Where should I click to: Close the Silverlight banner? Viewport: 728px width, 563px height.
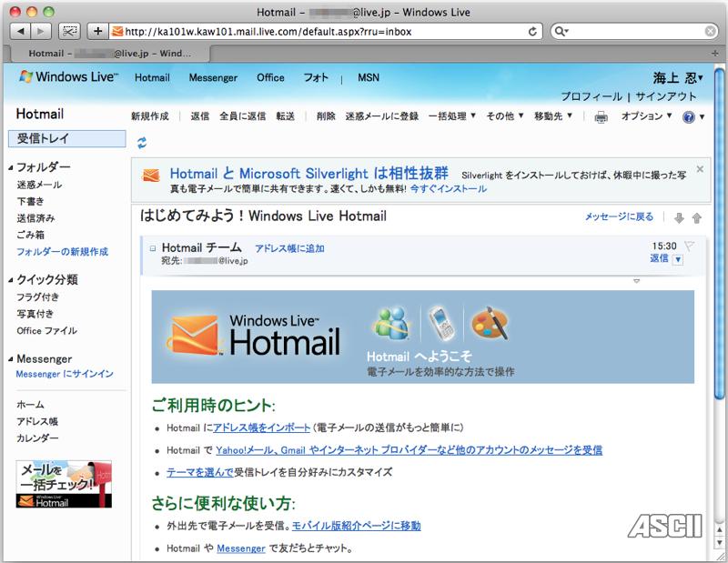point(700,169)
